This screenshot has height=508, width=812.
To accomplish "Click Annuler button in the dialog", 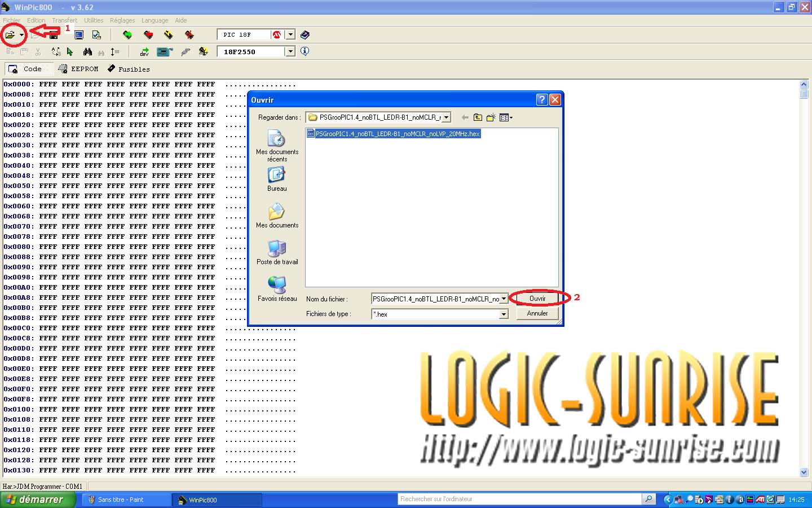I will (537, 313).
